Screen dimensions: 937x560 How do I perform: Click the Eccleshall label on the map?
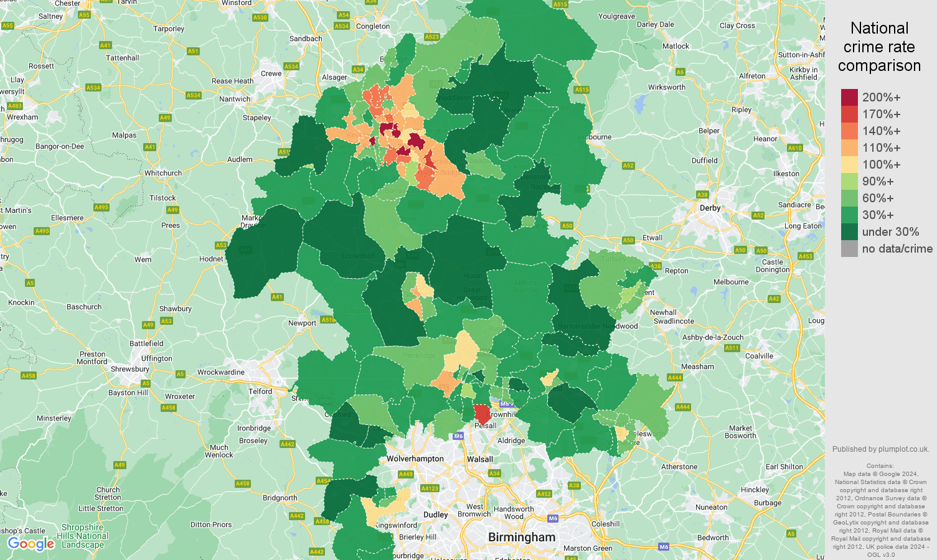pyautogui.click(x=358, y=256)
